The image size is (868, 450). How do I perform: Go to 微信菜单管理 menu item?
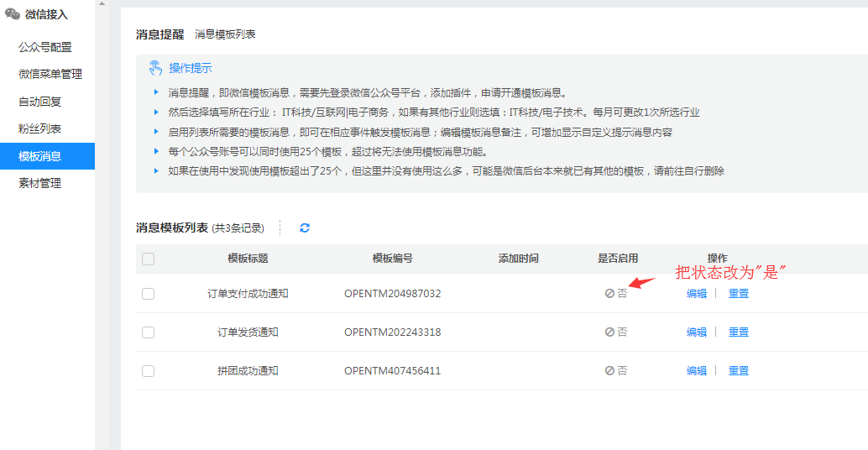[50, 74]
